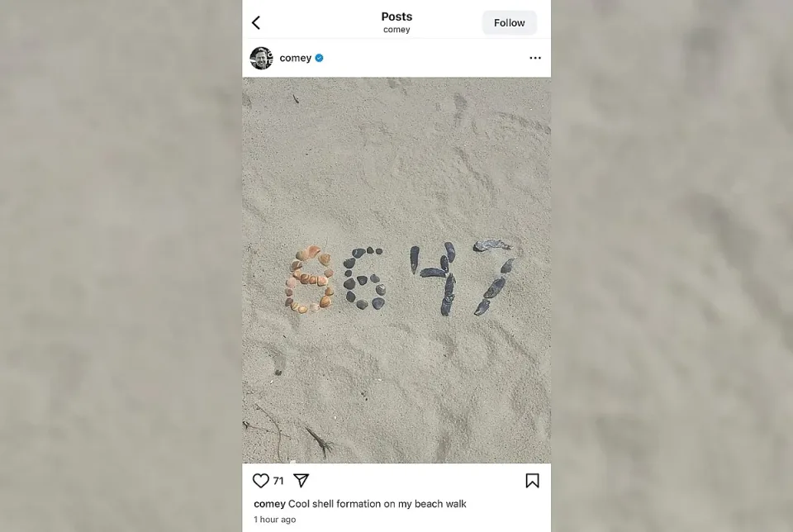Save the post with the bookmark icon

pyautogui.click(x=532, y=481)
